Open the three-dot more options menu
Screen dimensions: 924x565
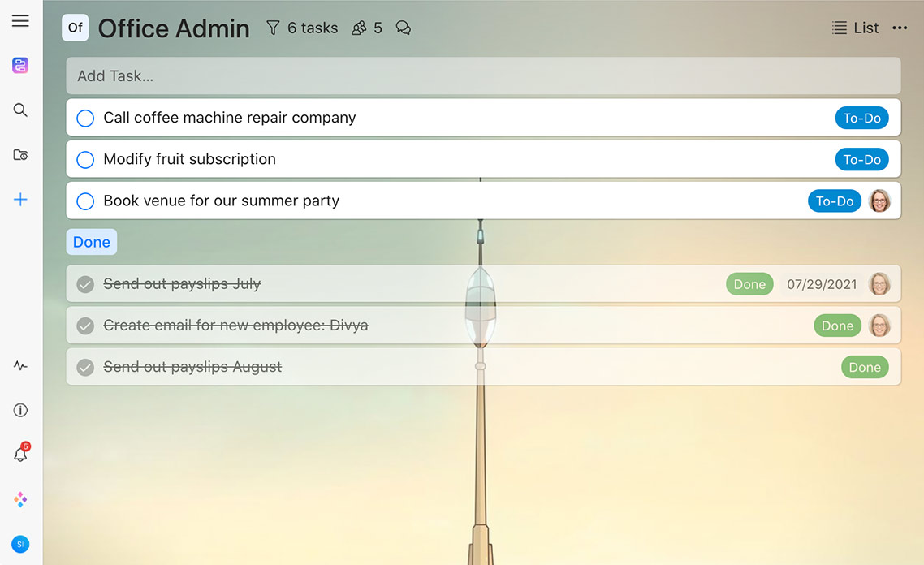[x=900, y=28]
